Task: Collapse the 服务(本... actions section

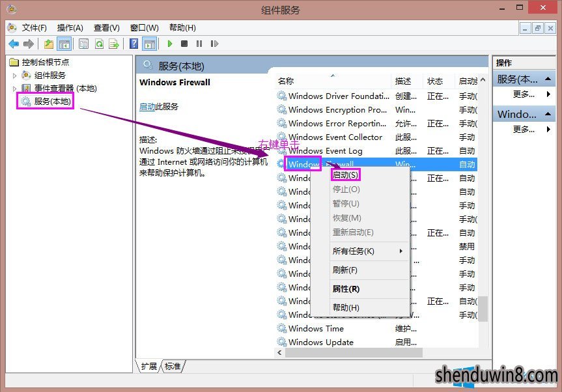Action: coord(548,79)
